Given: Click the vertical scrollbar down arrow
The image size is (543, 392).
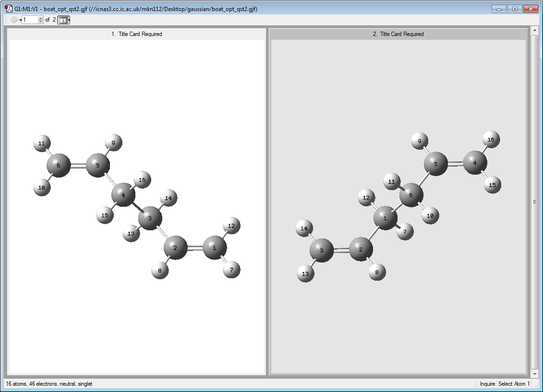Looking at the screenshot, I should (535, 374).
